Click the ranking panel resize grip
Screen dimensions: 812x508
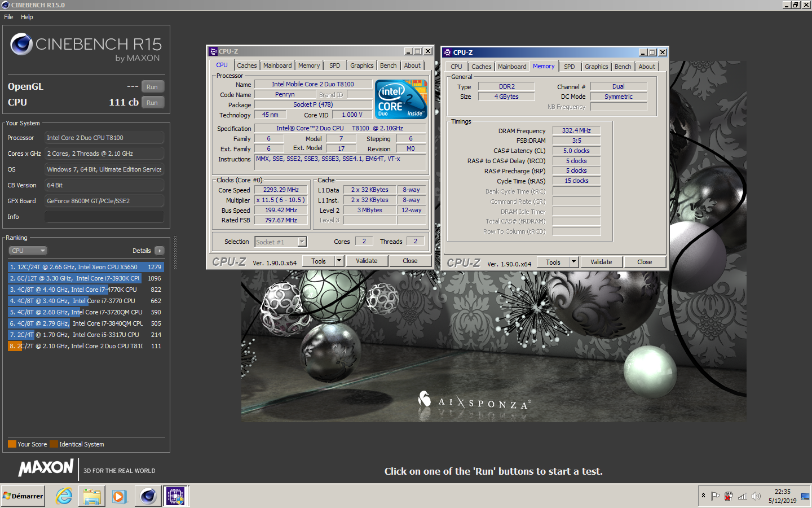tap(175, 253)
